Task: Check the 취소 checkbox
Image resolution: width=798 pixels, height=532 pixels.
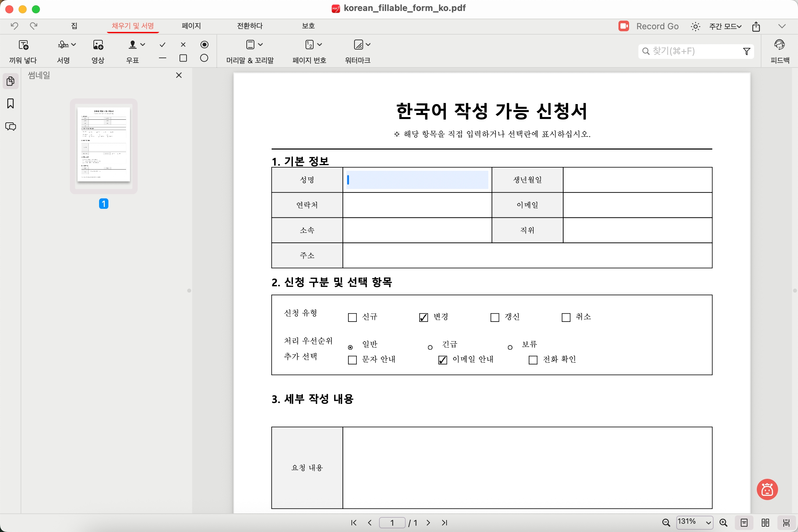Action: click(x=566, y=318)
